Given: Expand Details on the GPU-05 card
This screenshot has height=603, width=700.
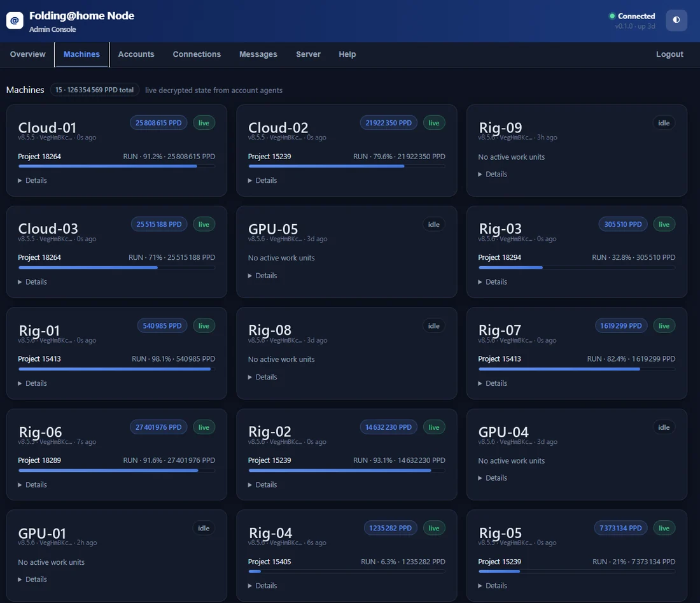Looking at the screenshot, I should [262, 276].
